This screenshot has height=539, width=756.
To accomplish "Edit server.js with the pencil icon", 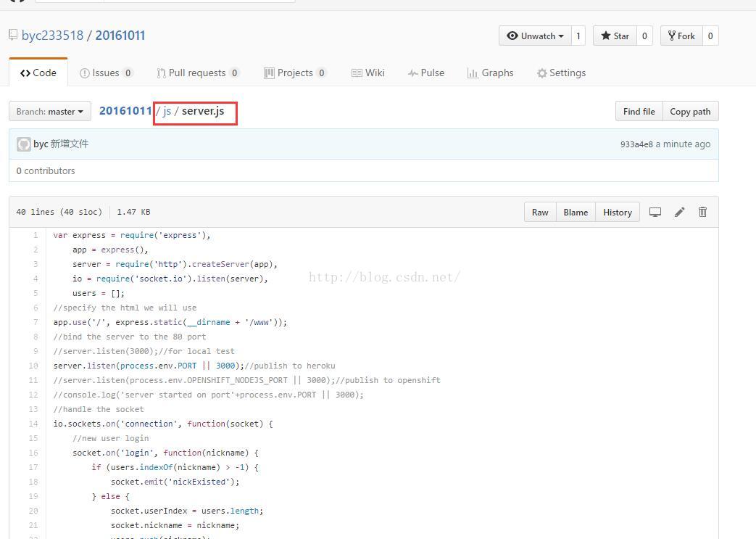I will pyautogui.click(x=679, y=212).
